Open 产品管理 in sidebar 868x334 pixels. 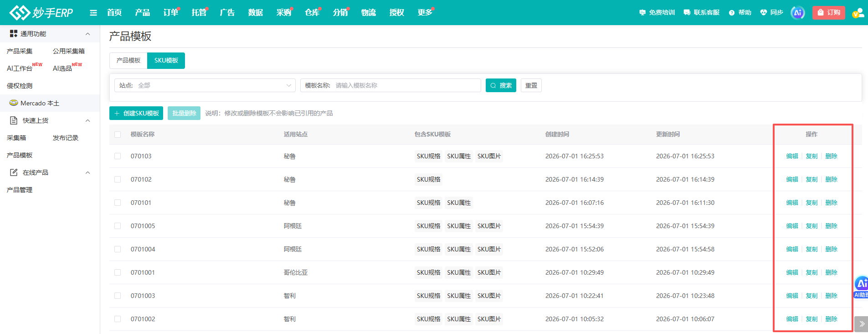(x=20, y=190)
